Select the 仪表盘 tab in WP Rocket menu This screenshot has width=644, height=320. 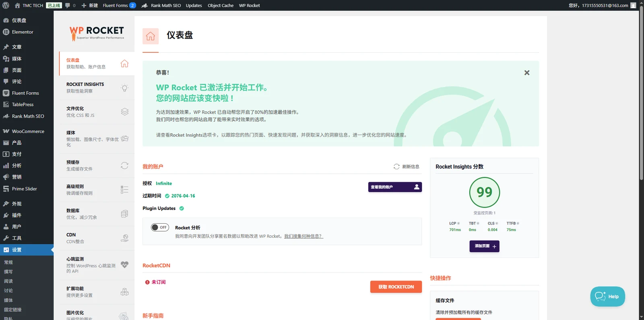click(x=97, y=63)
